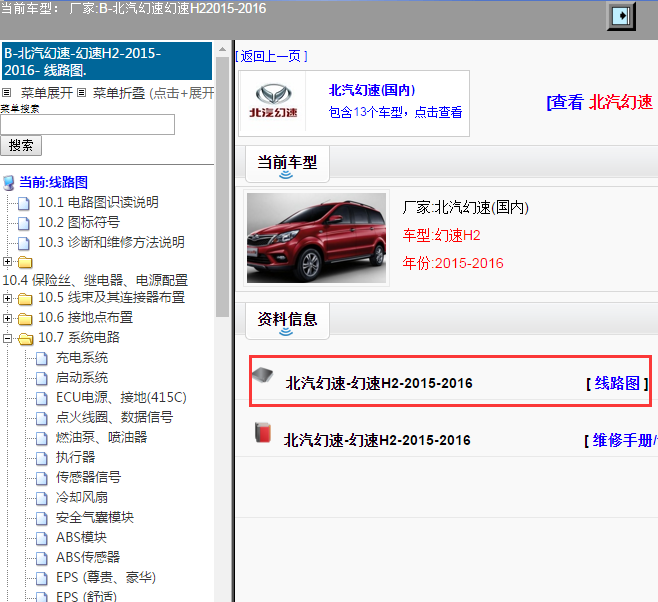
Task: Click the 年份:2015-2016 text
Action: click(453, 263)
